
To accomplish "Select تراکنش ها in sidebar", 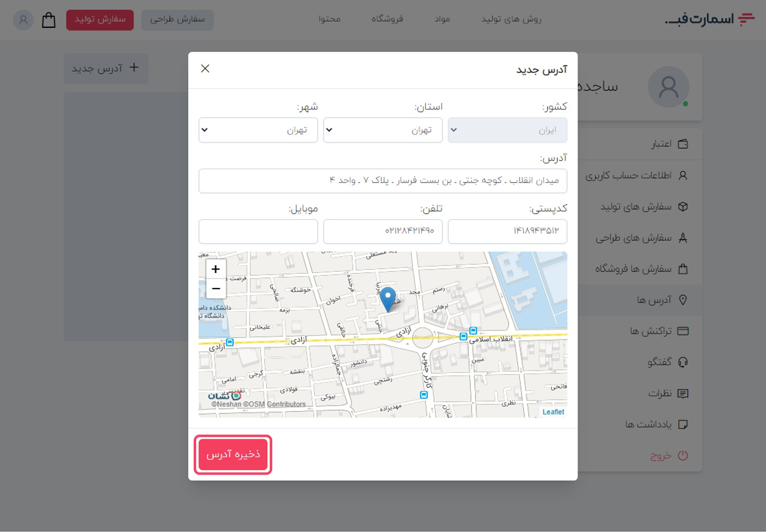I will [640, 331].
